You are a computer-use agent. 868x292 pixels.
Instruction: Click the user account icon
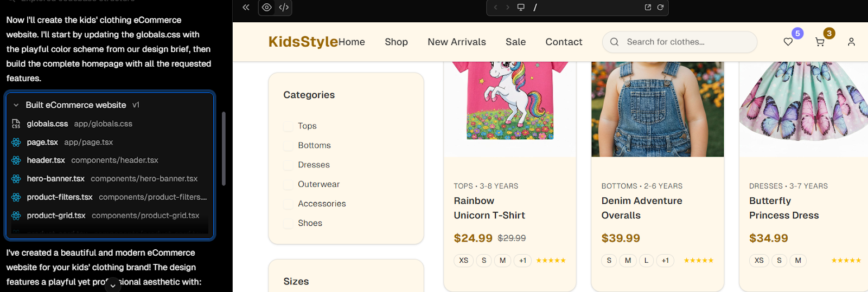point(851,42)
